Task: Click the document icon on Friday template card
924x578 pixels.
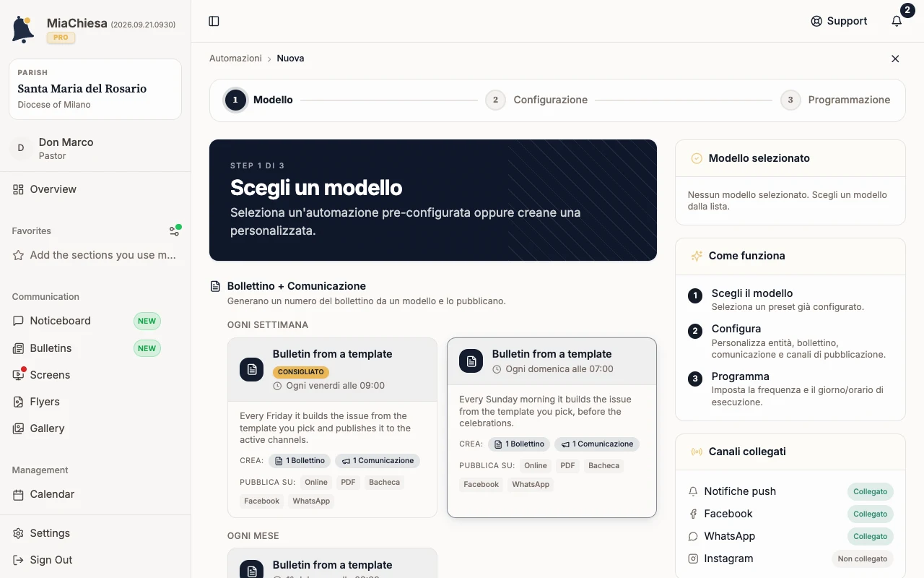Action: tap(251, 369)
